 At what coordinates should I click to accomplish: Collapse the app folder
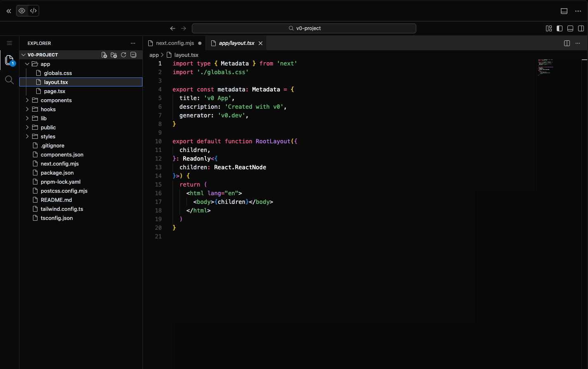[x=45, y=64]
